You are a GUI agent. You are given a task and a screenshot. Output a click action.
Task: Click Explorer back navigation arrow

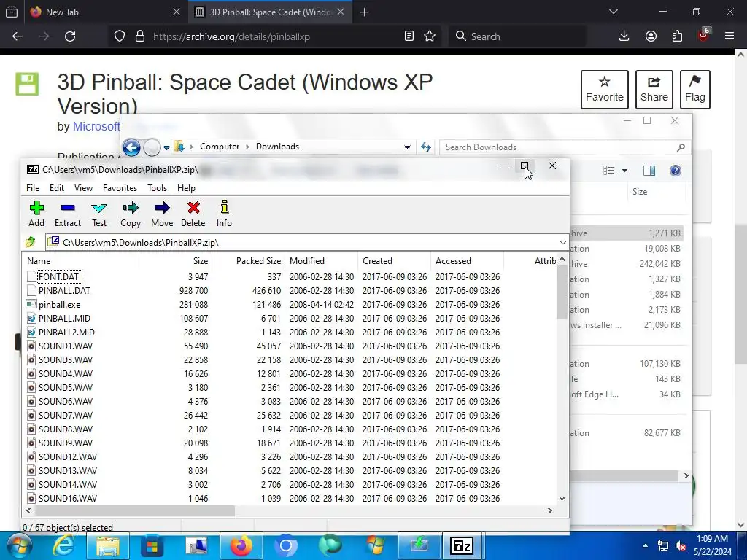point(131,147)
